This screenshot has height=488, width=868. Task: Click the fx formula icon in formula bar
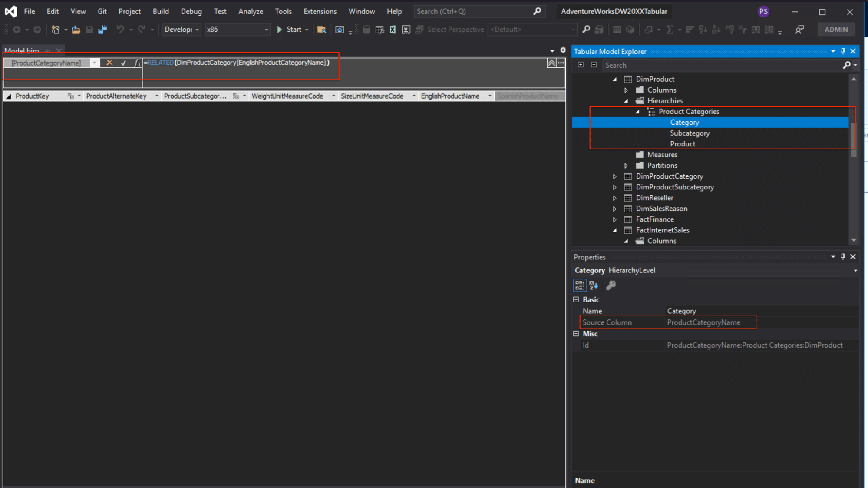pyautogui.click(x=137, y=63)
